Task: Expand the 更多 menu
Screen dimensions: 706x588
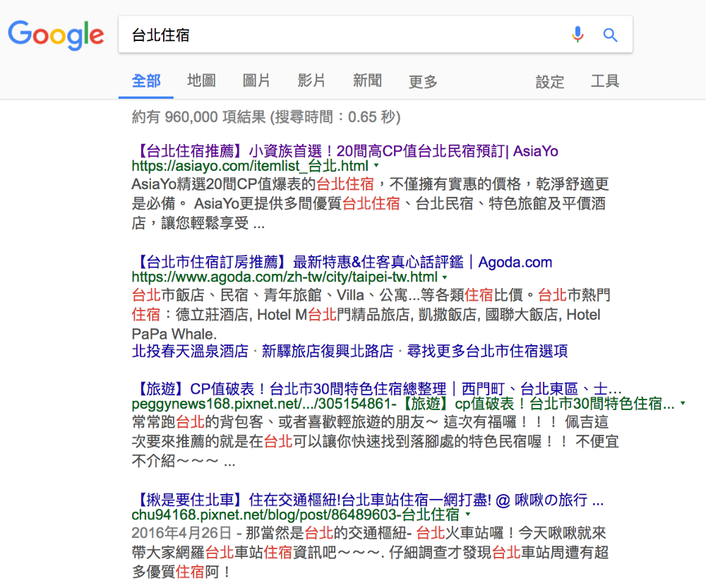Action: 423,81
